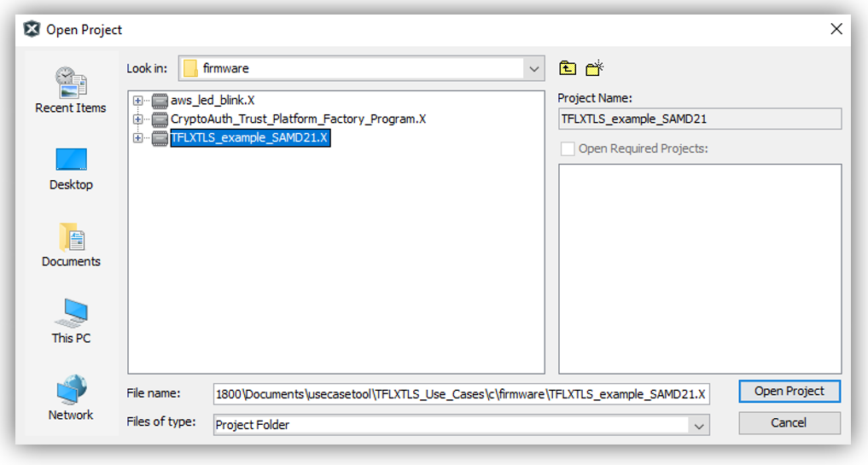Close the Open Project dialog
This screenshot has width=868, height=465.
pyautogui.click(x=836, y=29)
